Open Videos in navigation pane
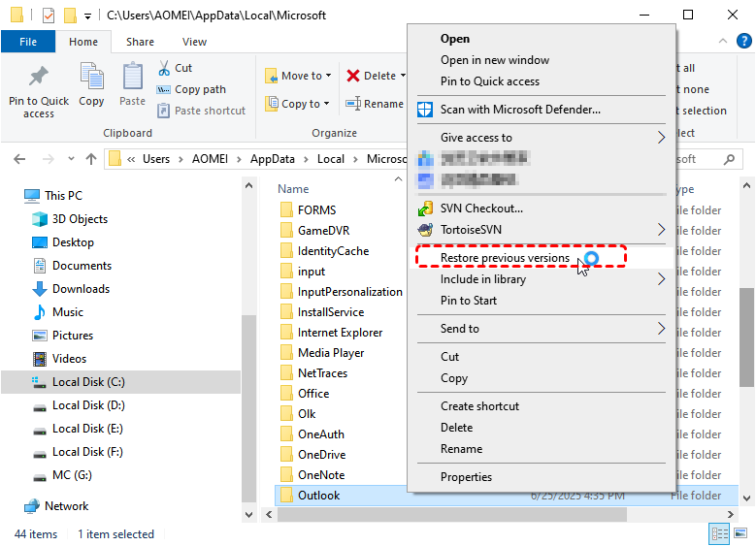Viewport: 756px width, 546px height. [x=59, y=359]
